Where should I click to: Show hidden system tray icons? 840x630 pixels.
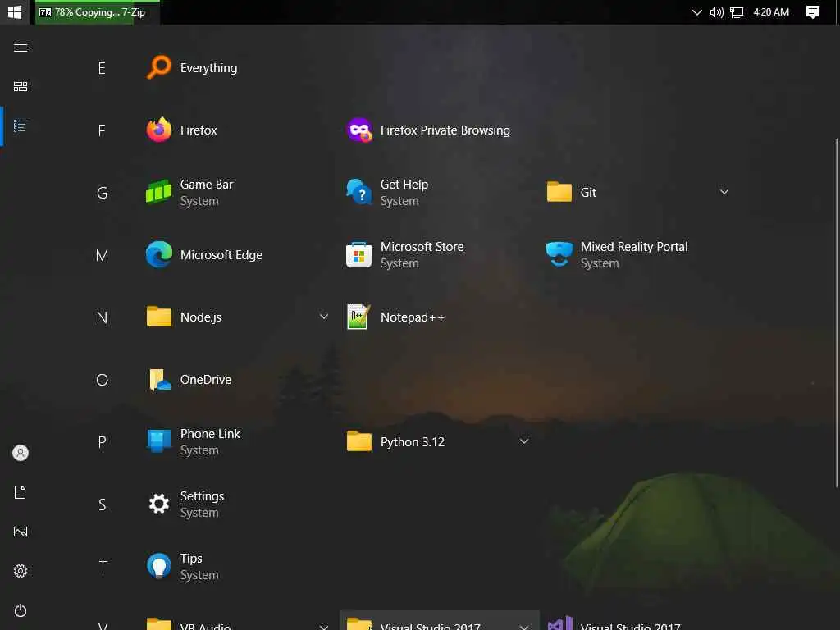pyautogui.click(x=696, y=12)
